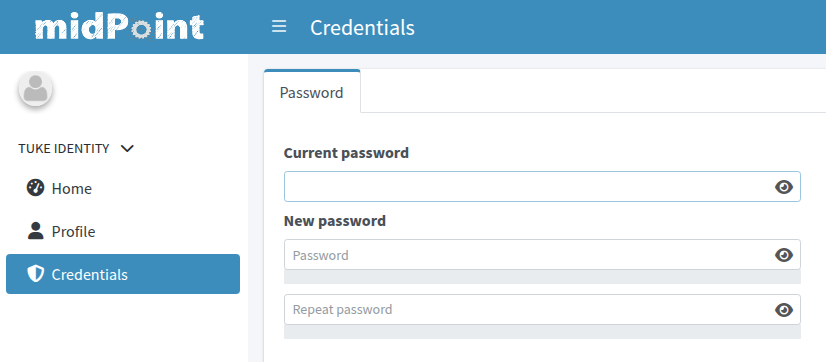Screen dimensions: 826x362
Task: Focus the Current password field
Action: point(542,187)
